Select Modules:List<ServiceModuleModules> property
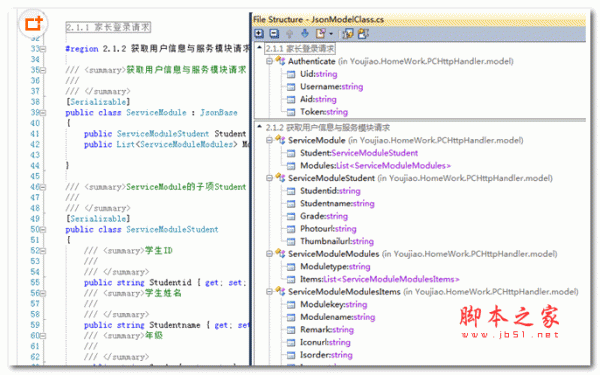600x375 pixels. click(x=375, y=166)
